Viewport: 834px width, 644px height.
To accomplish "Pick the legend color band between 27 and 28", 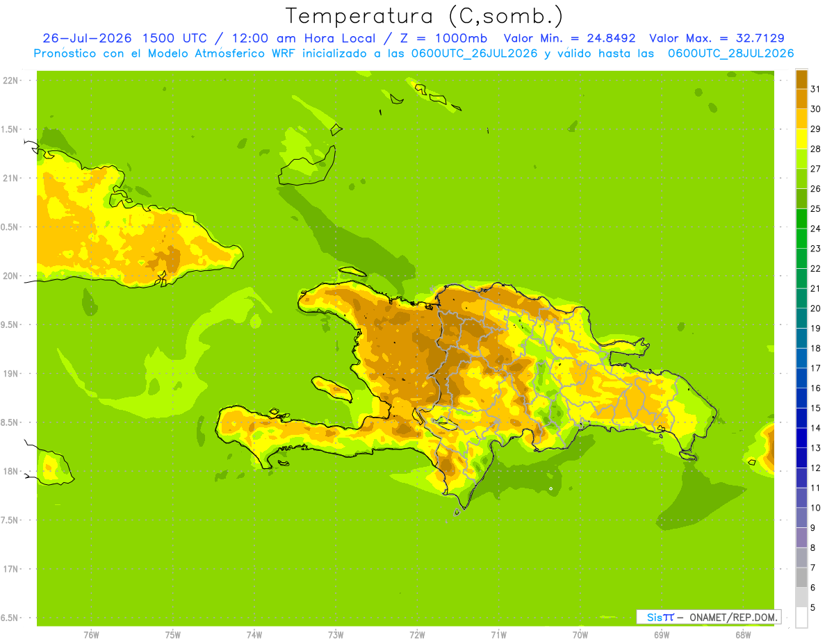I will tap(801, 159).
